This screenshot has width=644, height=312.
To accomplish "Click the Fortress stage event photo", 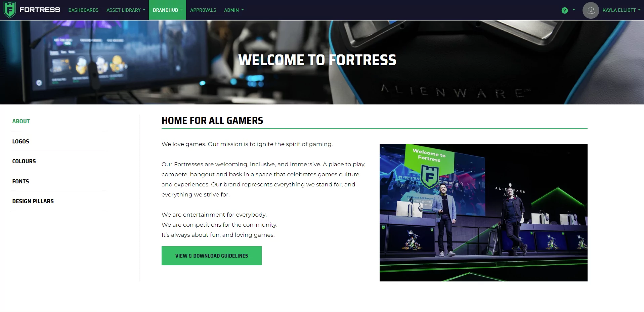I will coord(483,213).
